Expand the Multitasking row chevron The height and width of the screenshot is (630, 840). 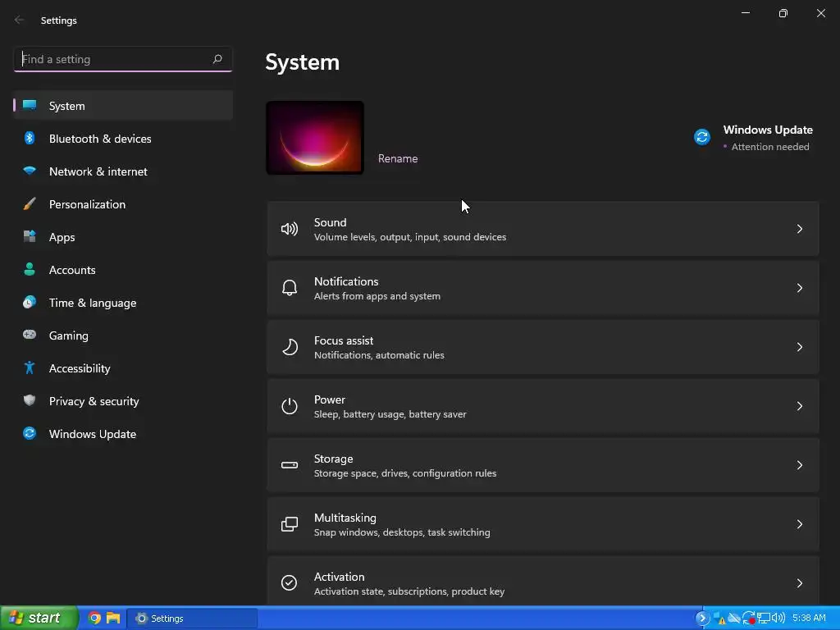point(799,524)
